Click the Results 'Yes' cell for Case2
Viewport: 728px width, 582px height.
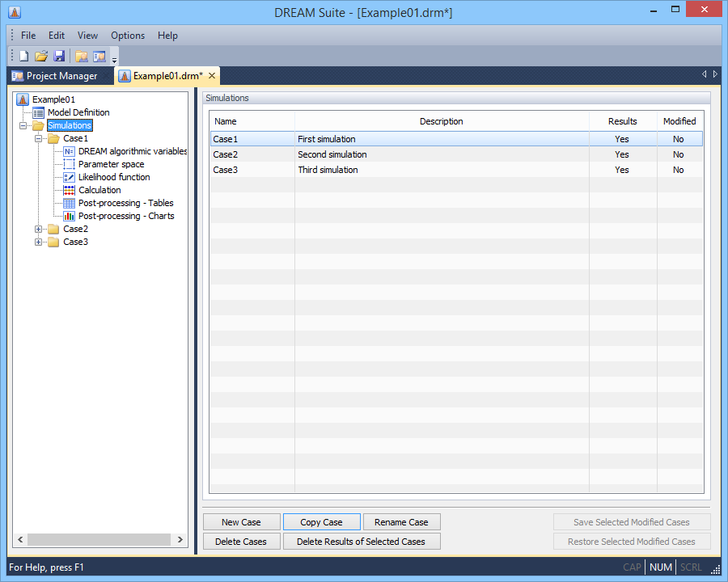[x=623, y=154]
